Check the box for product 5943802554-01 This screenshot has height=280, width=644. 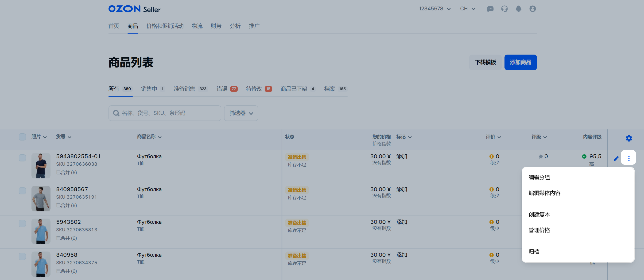point(22,158)
